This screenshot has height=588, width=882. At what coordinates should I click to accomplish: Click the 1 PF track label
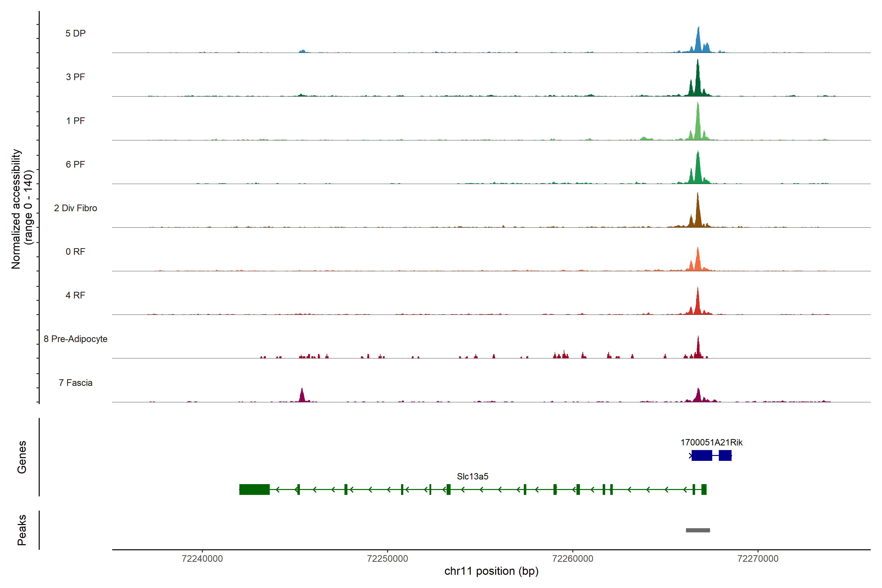75,121
